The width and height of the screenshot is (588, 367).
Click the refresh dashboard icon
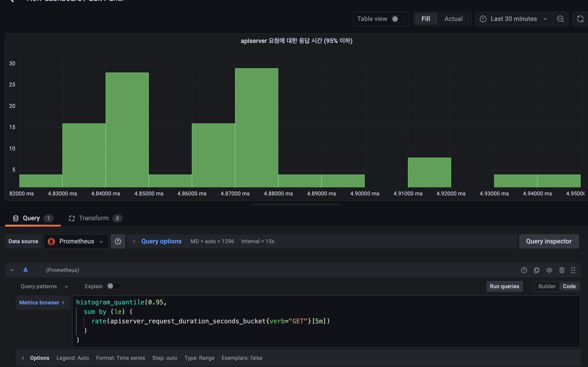click(x=580, y=19)
